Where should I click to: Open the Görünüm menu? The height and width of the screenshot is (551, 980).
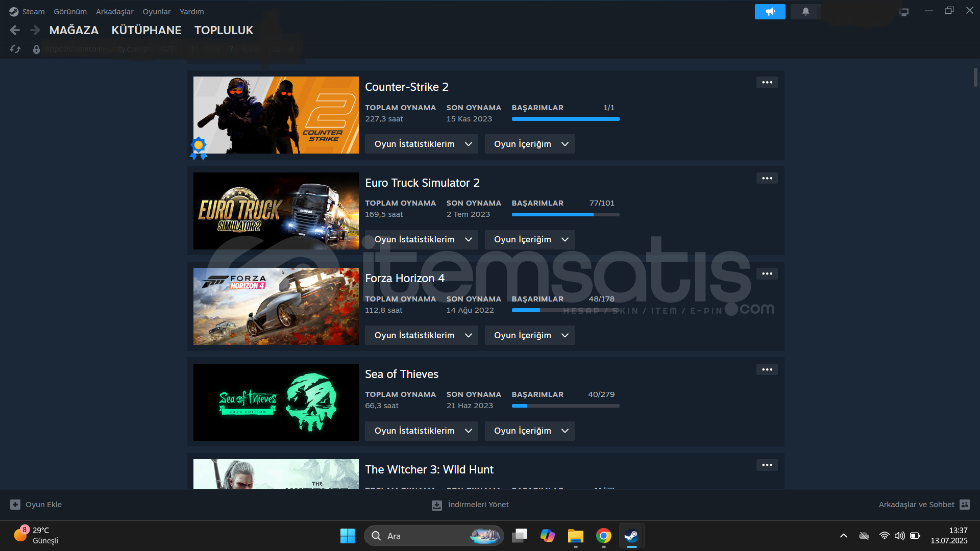[x=70, y=11]
